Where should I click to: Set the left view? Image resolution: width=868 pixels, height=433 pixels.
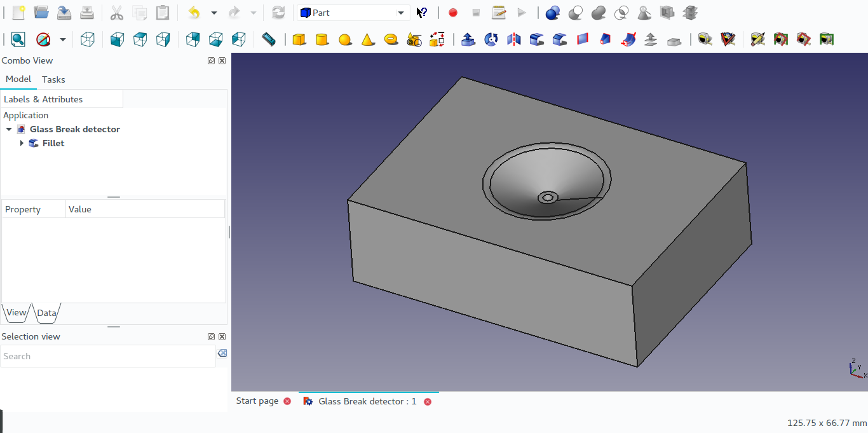pos(239,39)
